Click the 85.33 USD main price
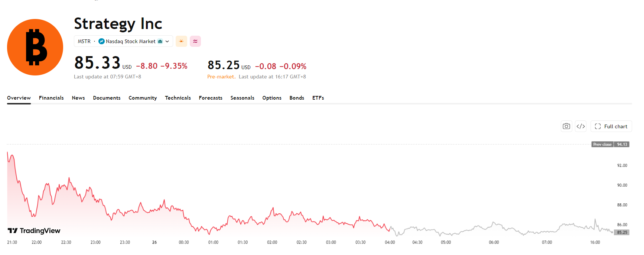The width and height of the screenshot is (644, 255). point(103,63)
